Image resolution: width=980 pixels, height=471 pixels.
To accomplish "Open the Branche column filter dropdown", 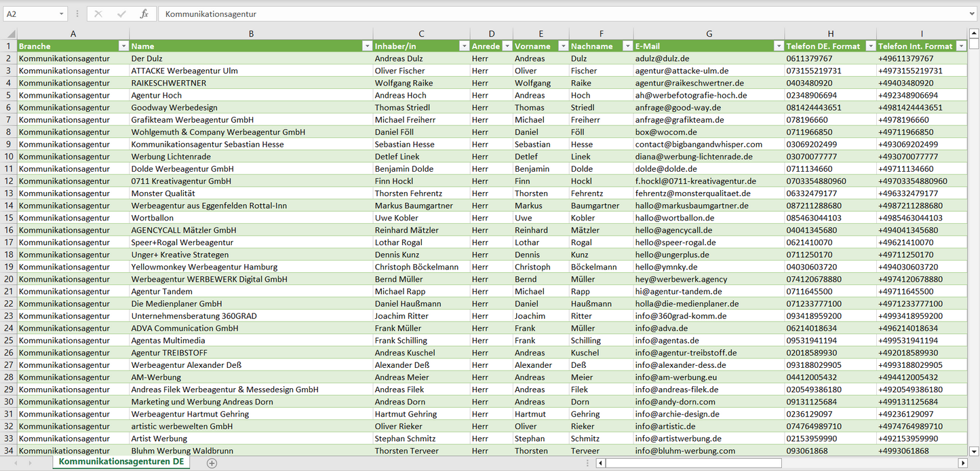I will point(123,46).
